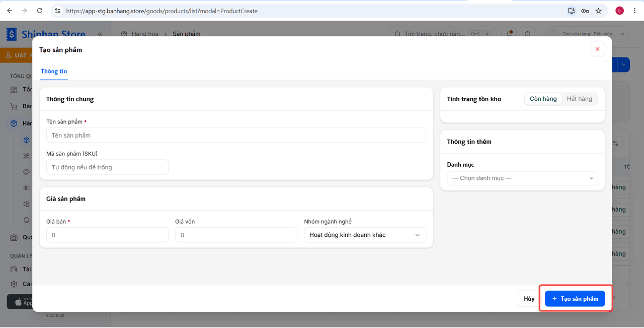Click the price tag icon in the sidebar

pos(27,172)
